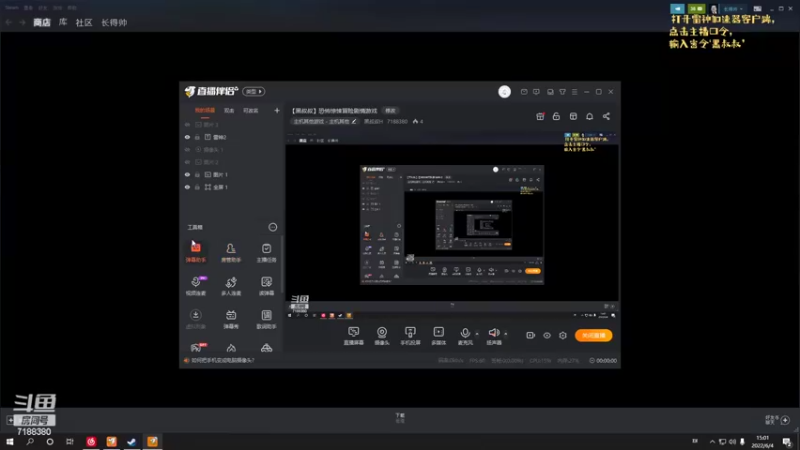
Task: Open the 虚拟形象 download tool in the toolbox
Action: coord(195,319)
